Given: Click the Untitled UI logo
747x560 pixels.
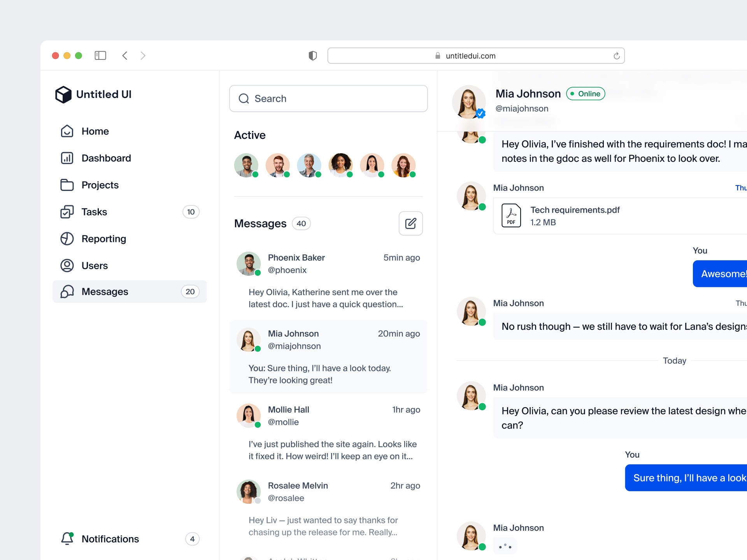Looking at the screenshot, I should (93, 94).
